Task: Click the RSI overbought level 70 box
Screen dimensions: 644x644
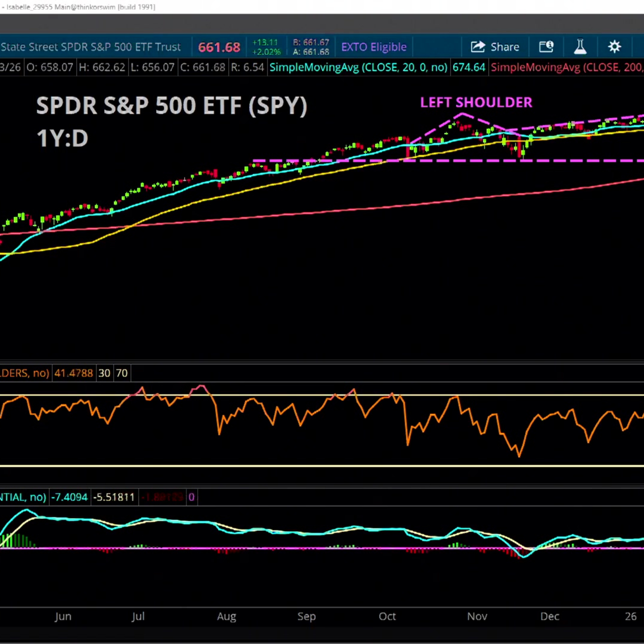Action: point(122,373)
